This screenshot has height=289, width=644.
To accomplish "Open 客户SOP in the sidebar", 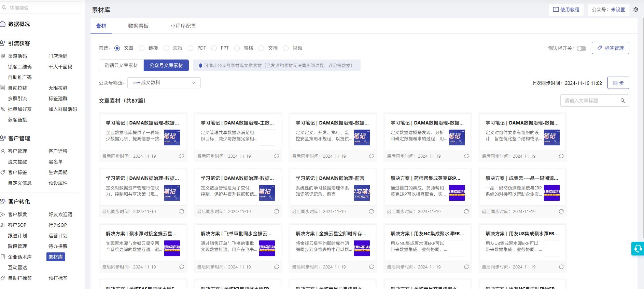I will click(x=17, y=225).
